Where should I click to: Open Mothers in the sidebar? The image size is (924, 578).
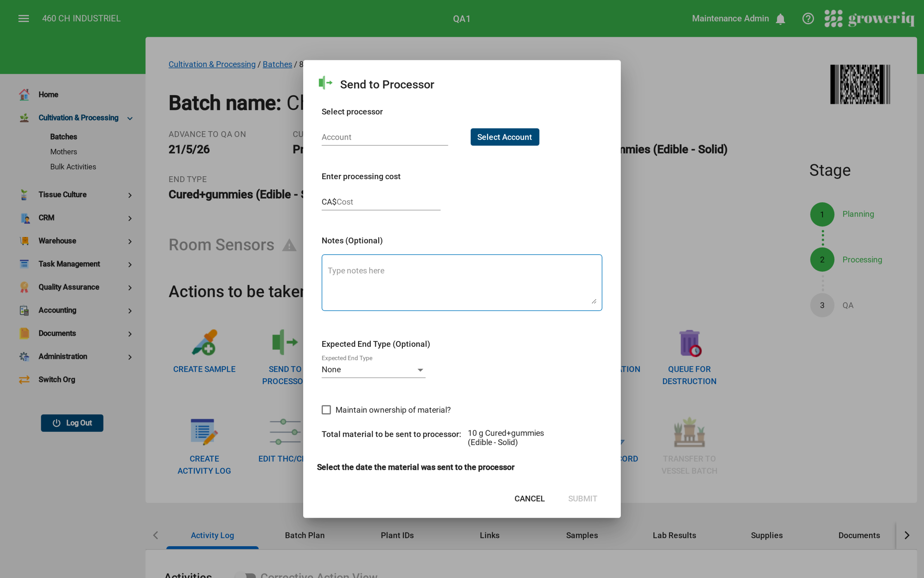click(x=64, y=152)
